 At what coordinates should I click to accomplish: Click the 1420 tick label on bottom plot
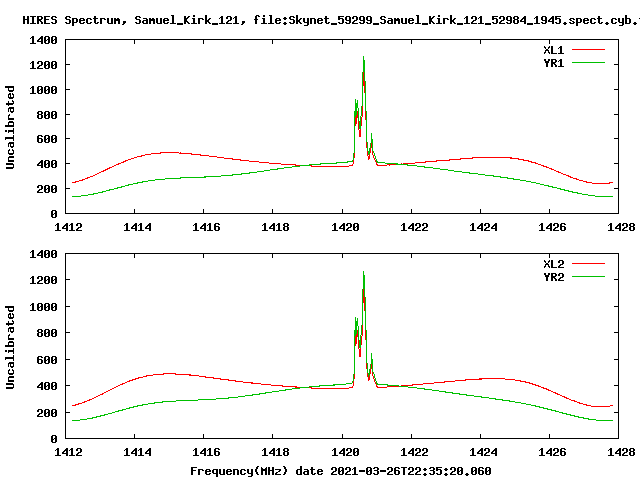pyautogui.click(x=345, y=452)
